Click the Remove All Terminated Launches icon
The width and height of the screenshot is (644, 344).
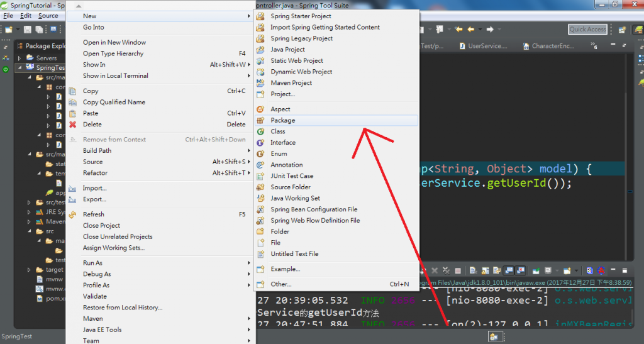pyautogui.click(x=446, y=270)
